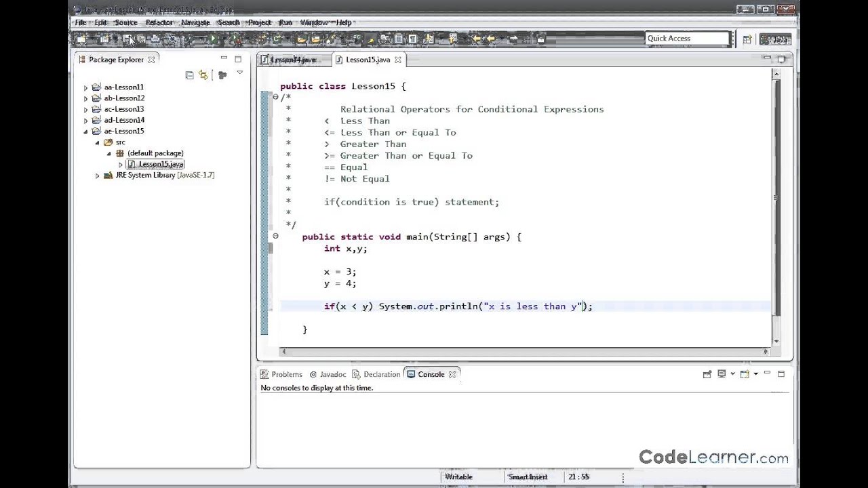Click the Open Console icon
The height and width of the screenshot is (488, 868).
point(745,373)
